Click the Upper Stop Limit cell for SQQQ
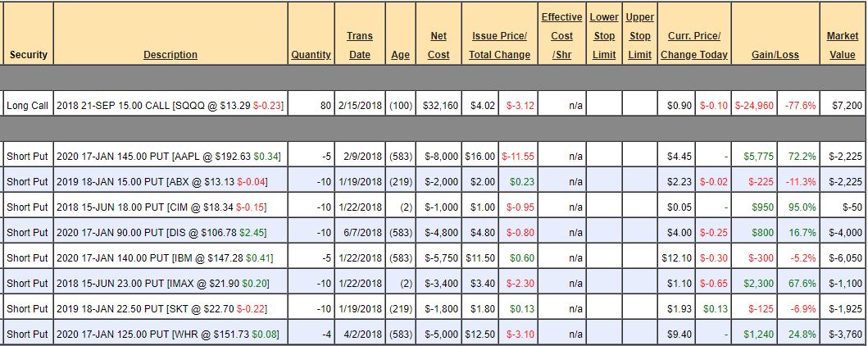Image resolution: width=868 pixels, height=346 pixels. (x=639, y=106)
